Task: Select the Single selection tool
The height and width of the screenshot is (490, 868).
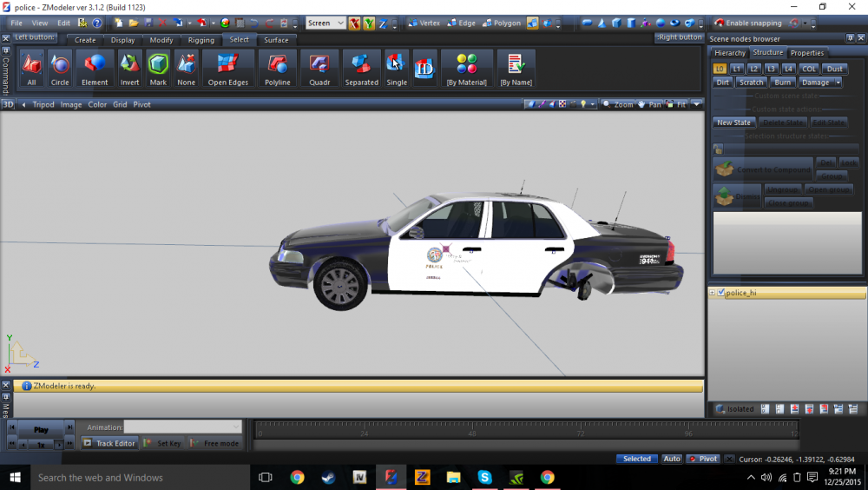Action: (397, 68)
